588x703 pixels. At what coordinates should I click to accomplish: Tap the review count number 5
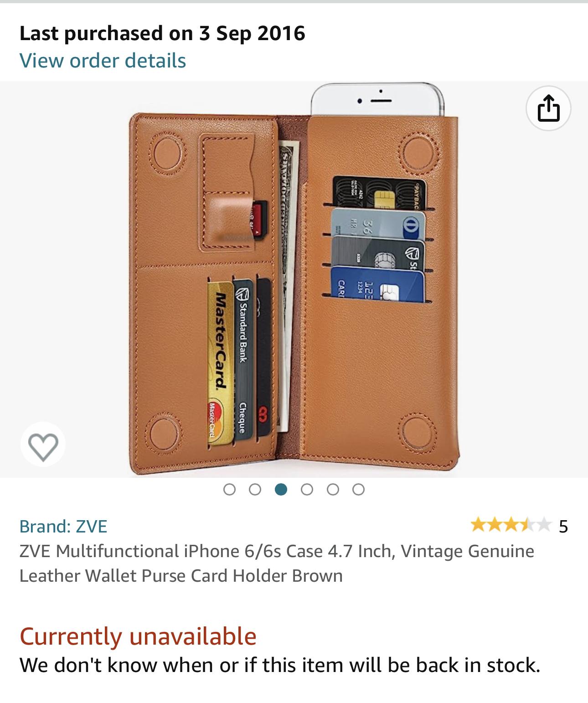coord(563,526)
